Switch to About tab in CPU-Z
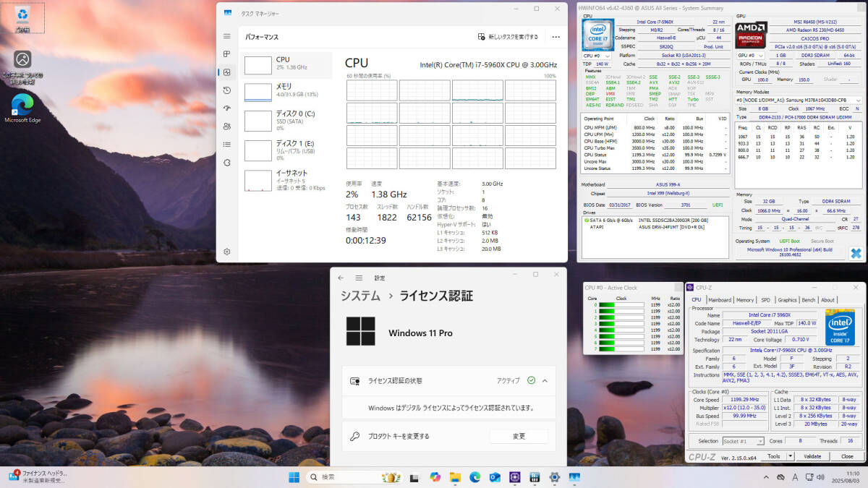 827,300
